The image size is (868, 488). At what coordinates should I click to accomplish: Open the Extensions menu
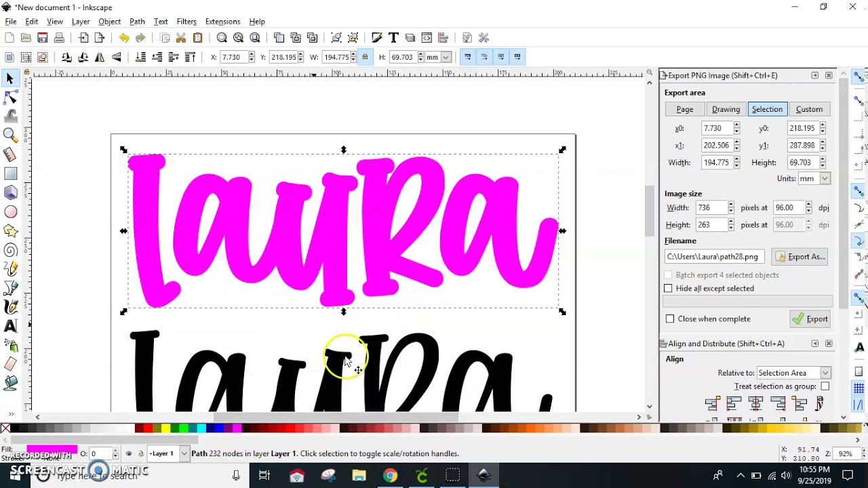pos(222,22)
